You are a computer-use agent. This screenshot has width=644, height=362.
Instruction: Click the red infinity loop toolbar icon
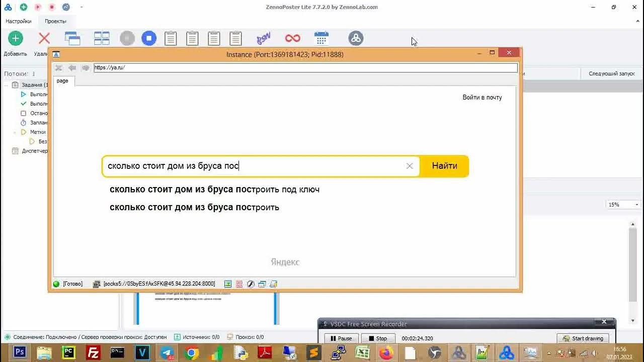point(292,38)
